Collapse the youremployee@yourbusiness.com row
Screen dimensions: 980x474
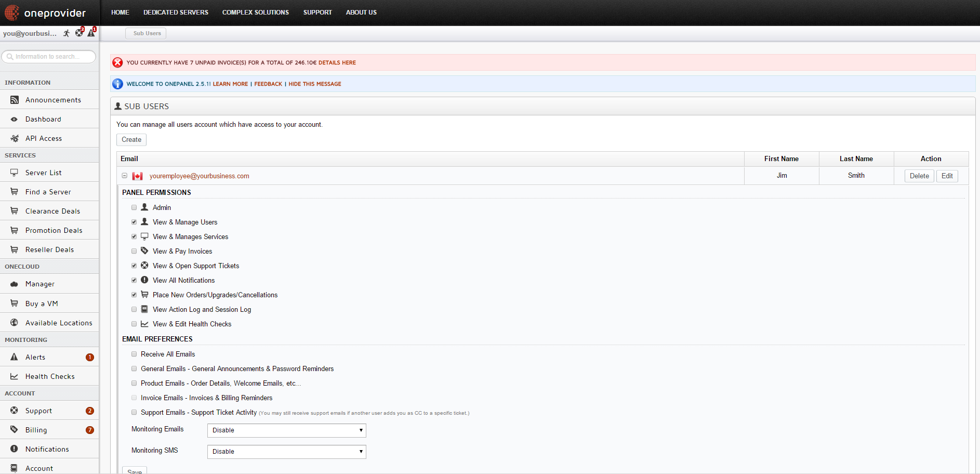(x=125, y=176)
